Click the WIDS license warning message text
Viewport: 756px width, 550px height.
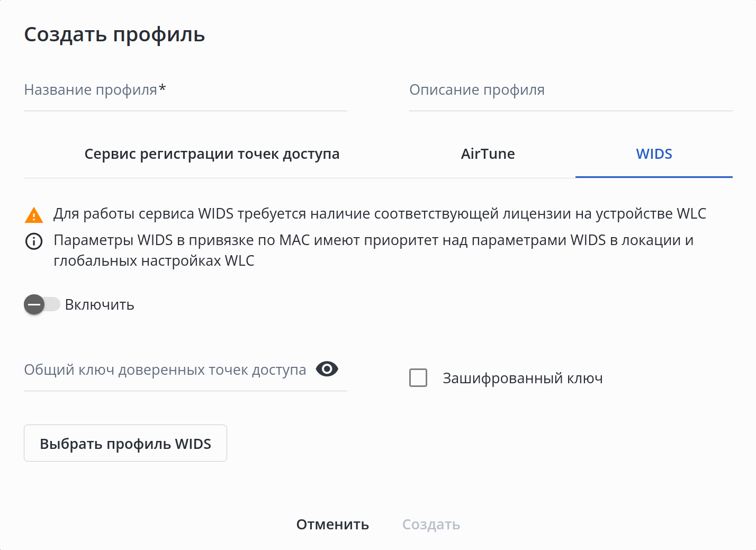coord(380,214)
